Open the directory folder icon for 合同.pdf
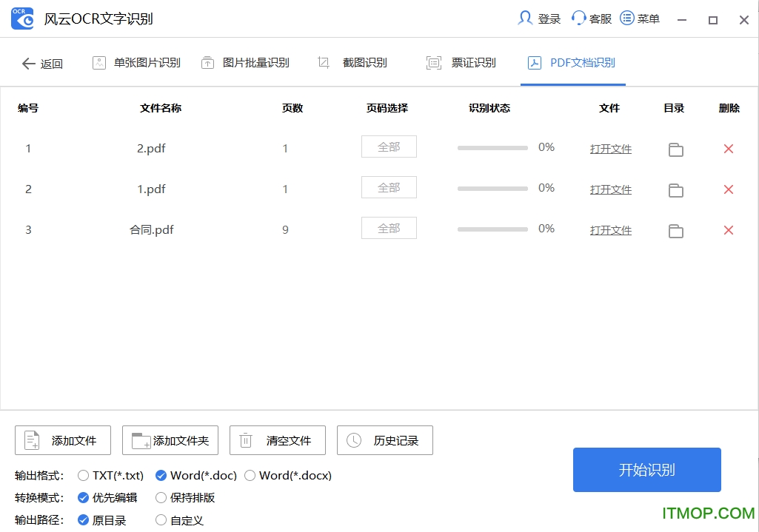The width and height of the screenshot is (759, 532). pyautogui.click(x=675, y=231)
